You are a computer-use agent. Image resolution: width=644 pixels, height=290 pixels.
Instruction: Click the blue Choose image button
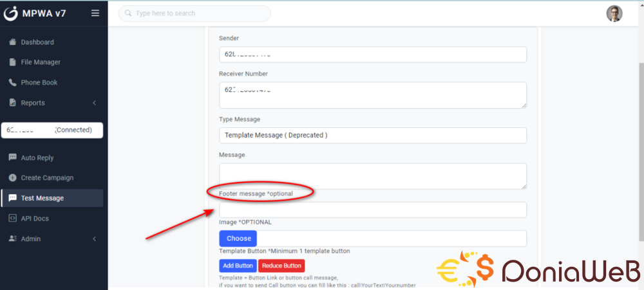click(x=238, y=239)
